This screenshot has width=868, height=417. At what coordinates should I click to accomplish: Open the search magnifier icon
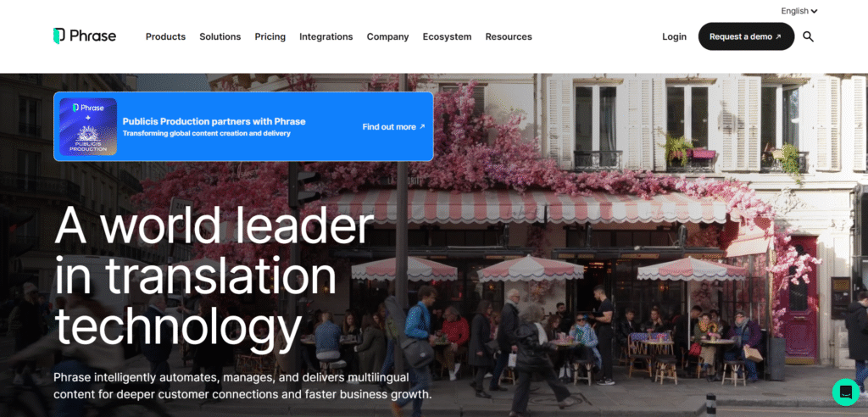pos(808,36)
